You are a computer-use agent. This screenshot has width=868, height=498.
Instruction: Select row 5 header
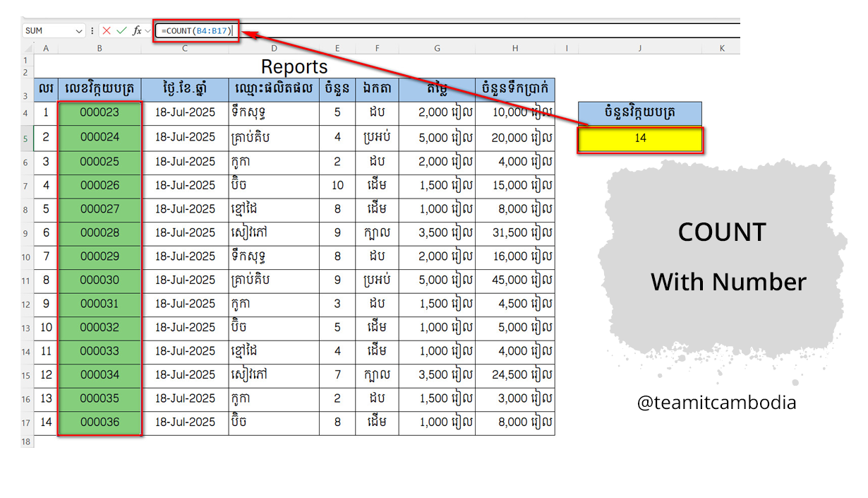[x=27, y=138]
